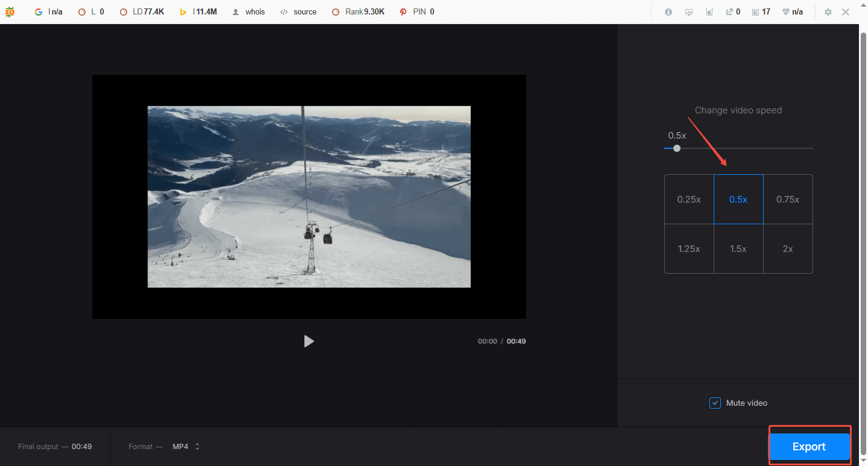The image size is (868, 466).
Task: Choose 1.25x video speed
Action: pyautogui.click(x=689, y=249)
